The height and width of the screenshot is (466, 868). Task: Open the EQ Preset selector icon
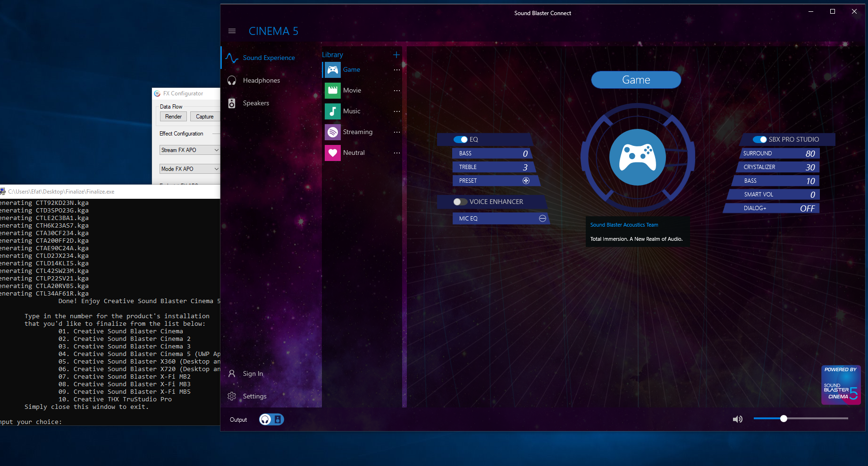click(x=526, y=181)
